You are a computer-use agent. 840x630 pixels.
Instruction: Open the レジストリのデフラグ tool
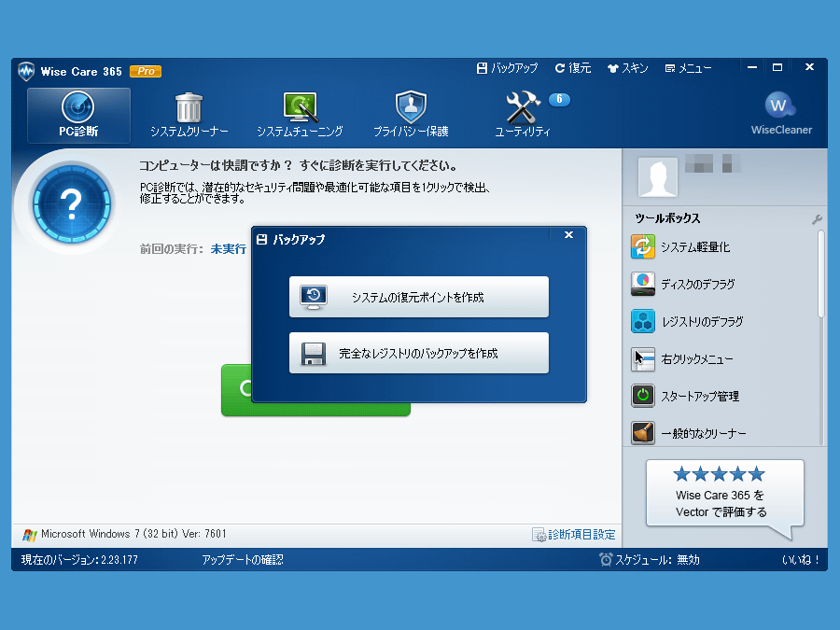(687, 321)
